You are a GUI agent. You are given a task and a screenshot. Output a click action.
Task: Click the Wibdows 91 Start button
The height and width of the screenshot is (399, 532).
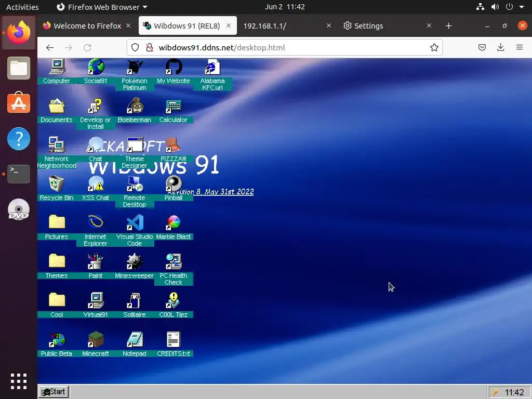(x=54, y=392)
